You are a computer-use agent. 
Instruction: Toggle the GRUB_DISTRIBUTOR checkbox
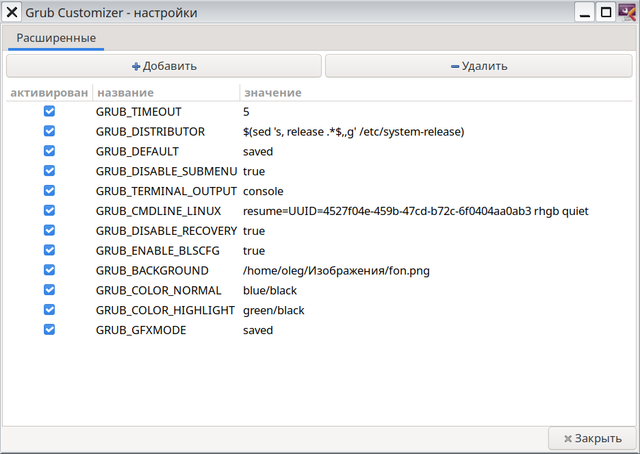49,131
